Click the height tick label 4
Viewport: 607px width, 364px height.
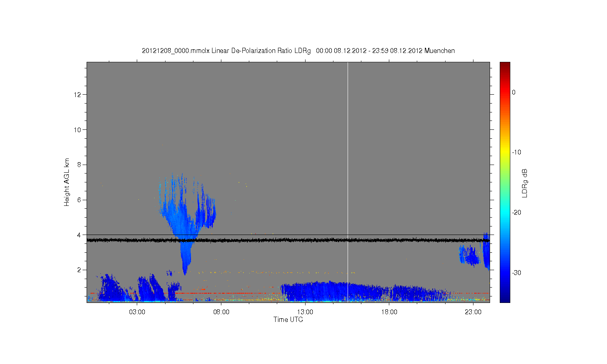pos(79,235)
